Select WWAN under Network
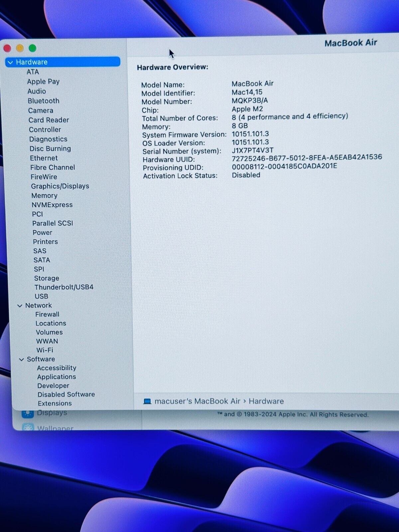The width and height of the screenshot is (399, 532). [47, 341]
